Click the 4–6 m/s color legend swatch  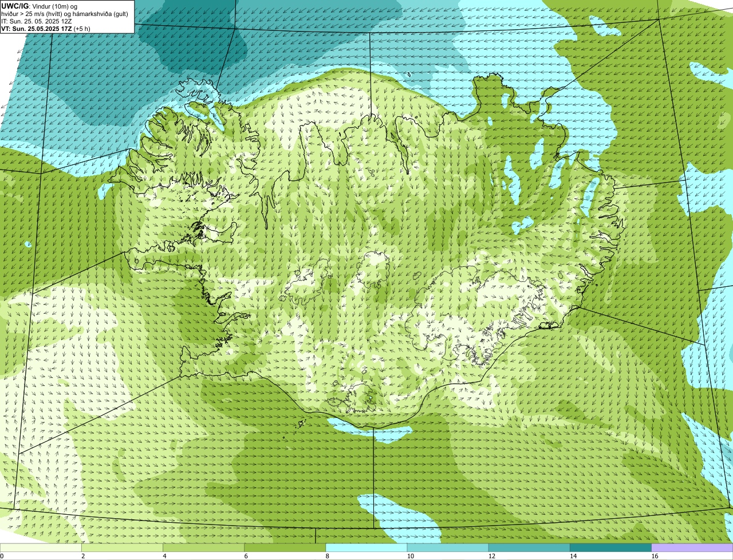pyautogui.click(x=204, y=548)
